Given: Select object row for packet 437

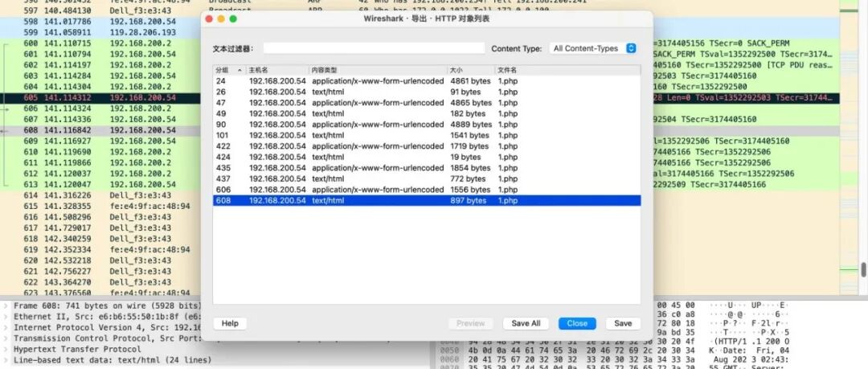Looking at the screenshot, I should (x=427, y=179).
